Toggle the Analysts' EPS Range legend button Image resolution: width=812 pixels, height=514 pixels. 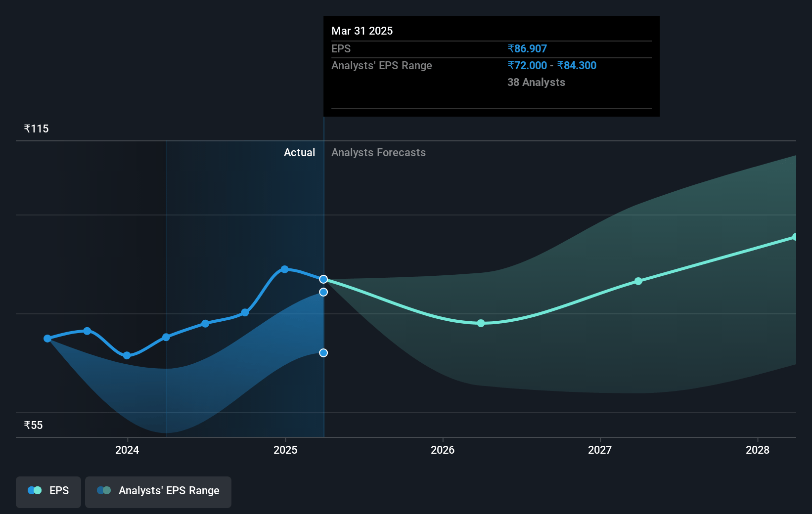click(x=158, y=492)
